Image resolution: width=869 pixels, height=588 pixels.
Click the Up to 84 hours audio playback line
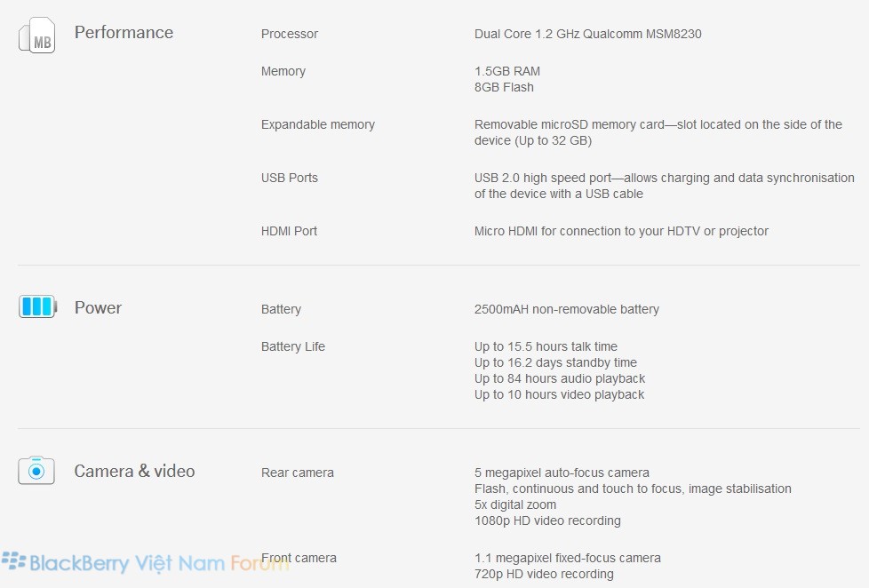point(560,378)
